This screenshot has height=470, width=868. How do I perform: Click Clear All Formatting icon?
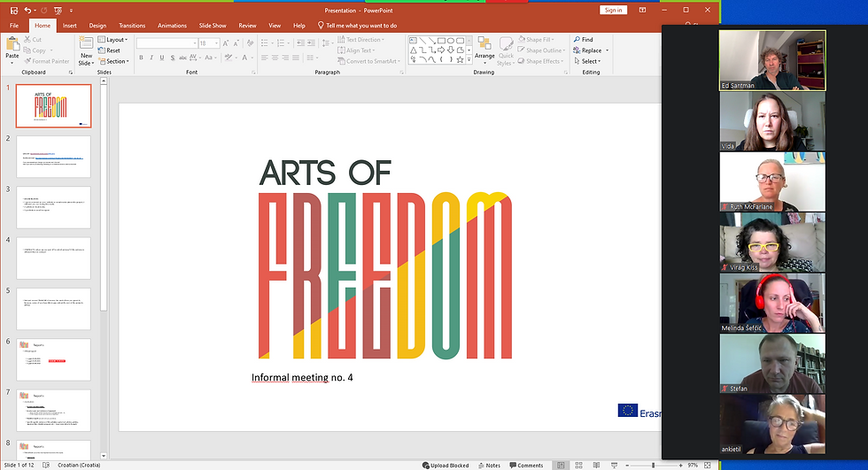[250, 42]
